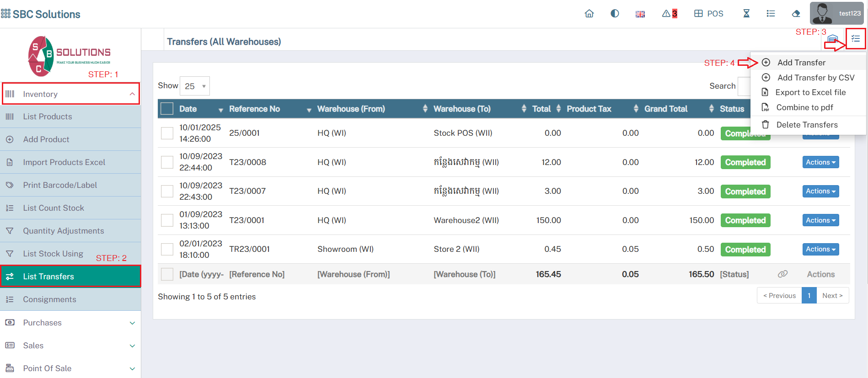Click the apps grid icon beside SBC Solutions
868x378 pixels.
(6, 14)
